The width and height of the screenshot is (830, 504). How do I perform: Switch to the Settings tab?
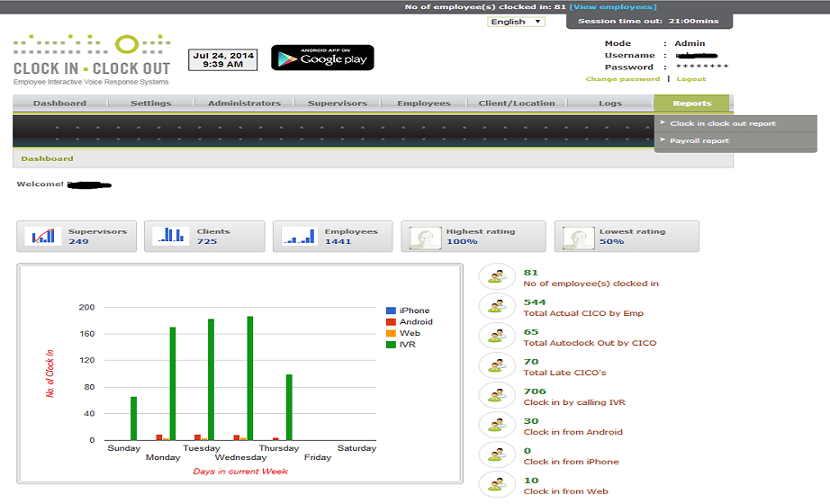coord(150,103)
